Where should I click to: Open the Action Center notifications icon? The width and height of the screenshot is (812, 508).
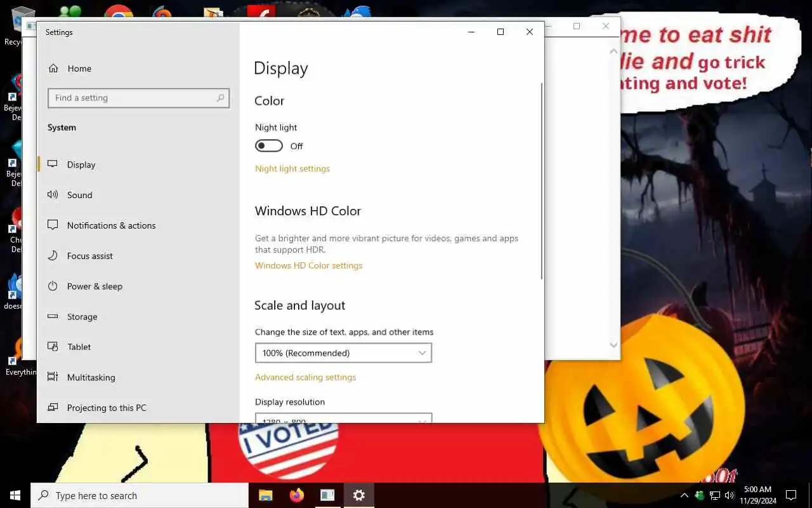pos(791,495)
